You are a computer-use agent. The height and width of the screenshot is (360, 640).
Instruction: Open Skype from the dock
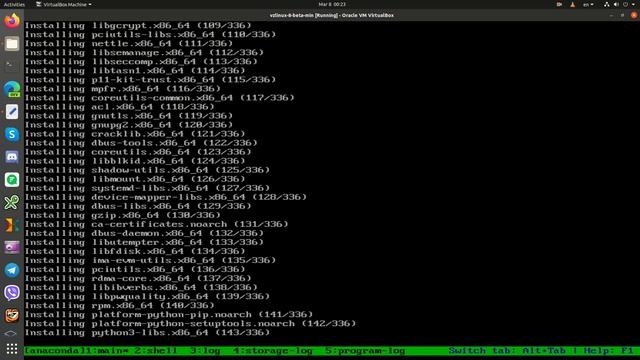click(12, 134)
